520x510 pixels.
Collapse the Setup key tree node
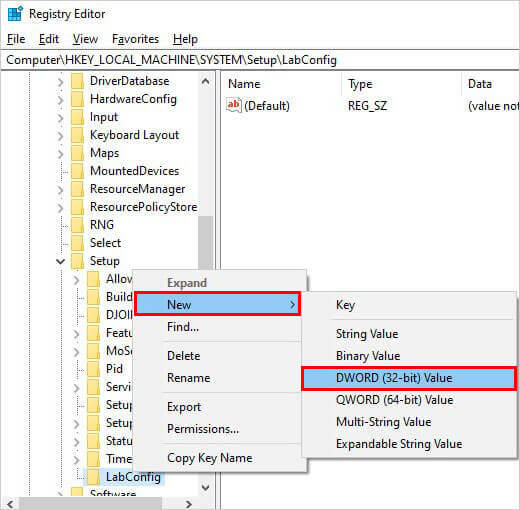tap(61, 261)
